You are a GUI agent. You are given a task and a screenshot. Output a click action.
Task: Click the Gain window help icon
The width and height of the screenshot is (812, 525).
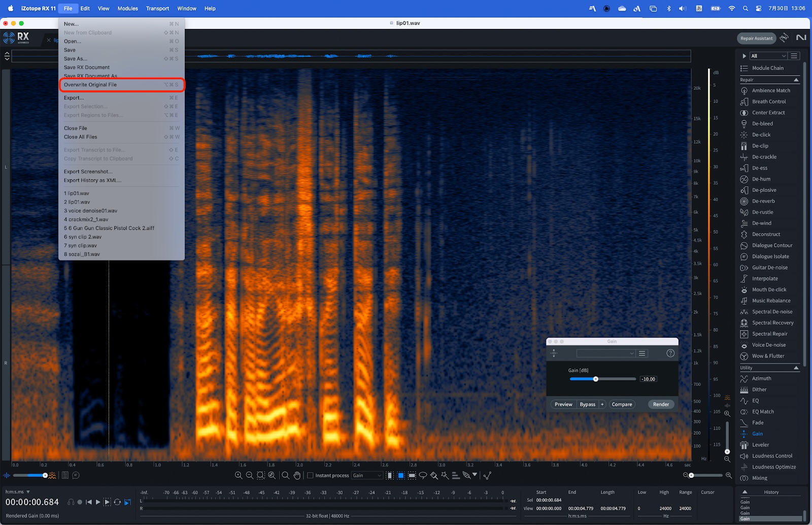670,353
